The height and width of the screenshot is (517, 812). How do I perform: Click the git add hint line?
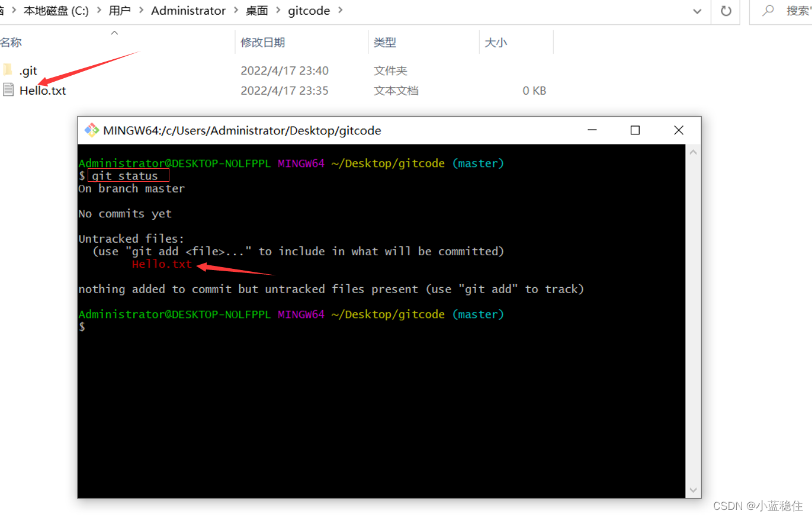click(x=299, y=251)
